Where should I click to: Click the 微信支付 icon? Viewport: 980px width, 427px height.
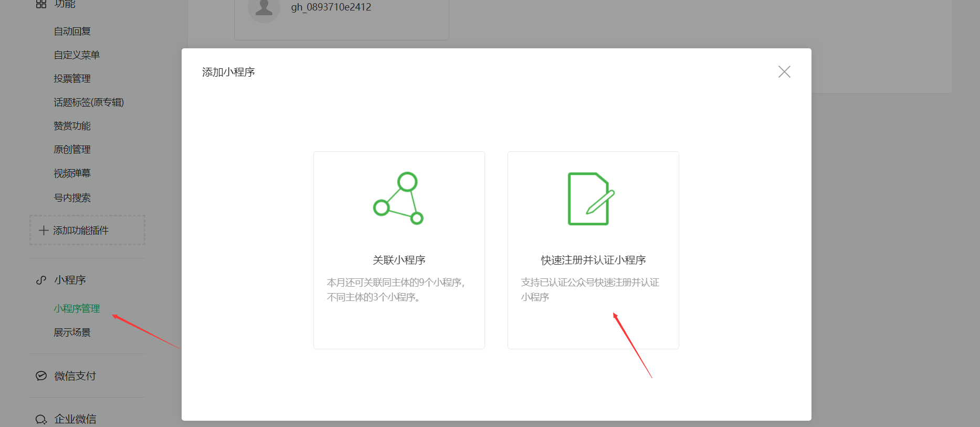(41, 376)
